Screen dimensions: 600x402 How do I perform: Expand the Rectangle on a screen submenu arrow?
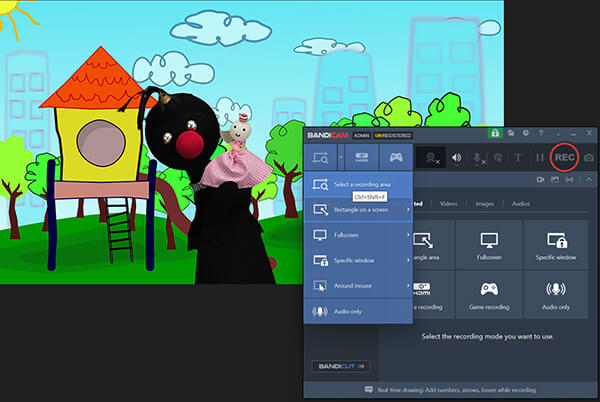(408, 210)
